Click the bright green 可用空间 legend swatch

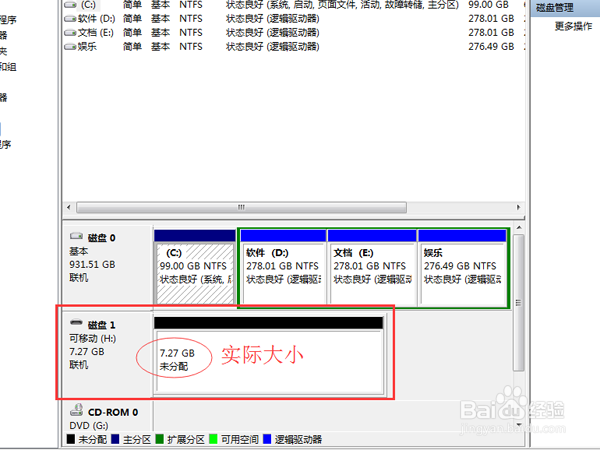pyautogui.click(x=213, y=439)
